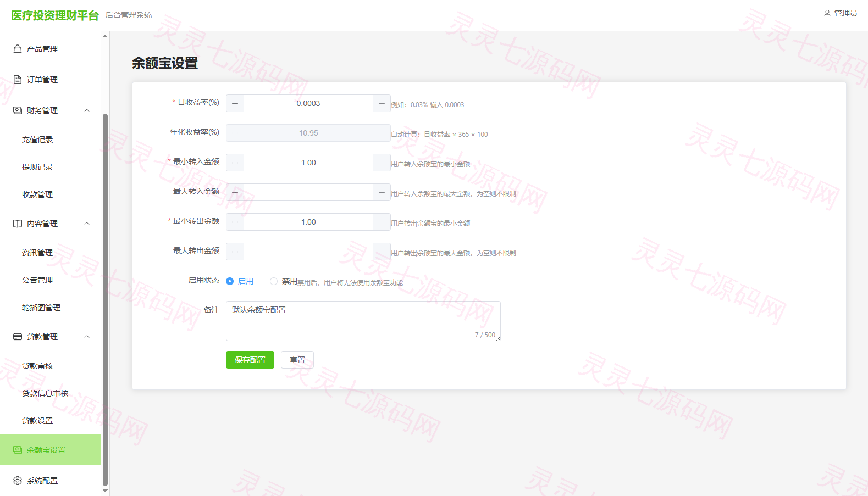Increase the 最小转入金额 value
The height and width of the screenshot is (496, 868).
(x=382, y=163)
